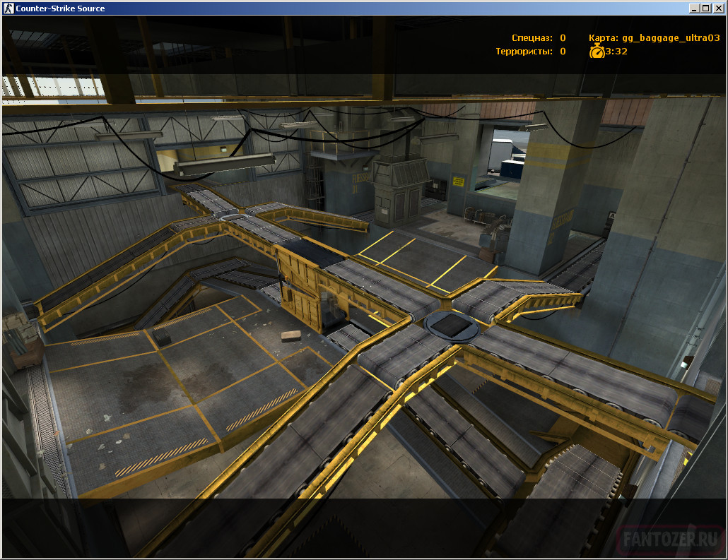The height and width of the screenshot is (560, 728).
Task: Select the Террористы team counter showing 0
Action: 562,50
